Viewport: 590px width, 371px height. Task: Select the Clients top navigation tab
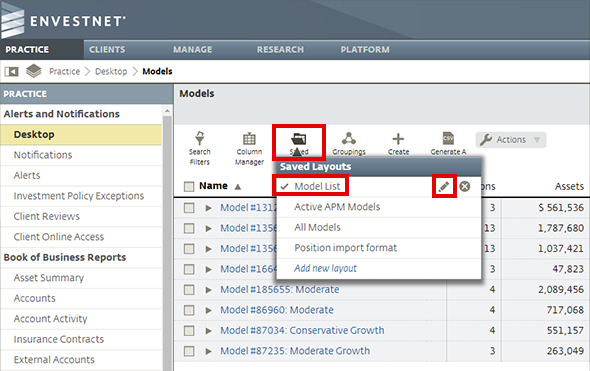(x=107, y=50)
